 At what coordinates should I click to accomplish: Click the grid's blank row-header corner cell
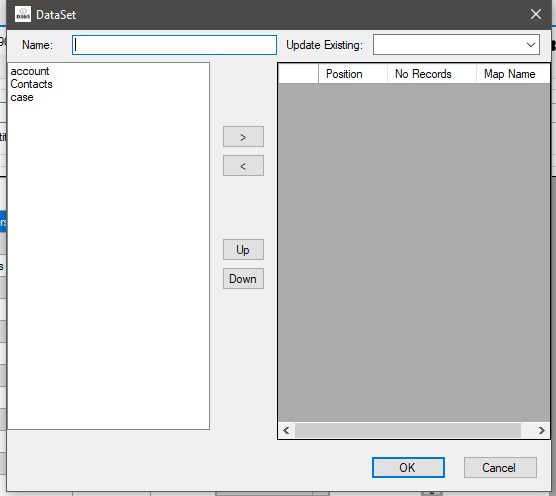(x=299, y=74)
